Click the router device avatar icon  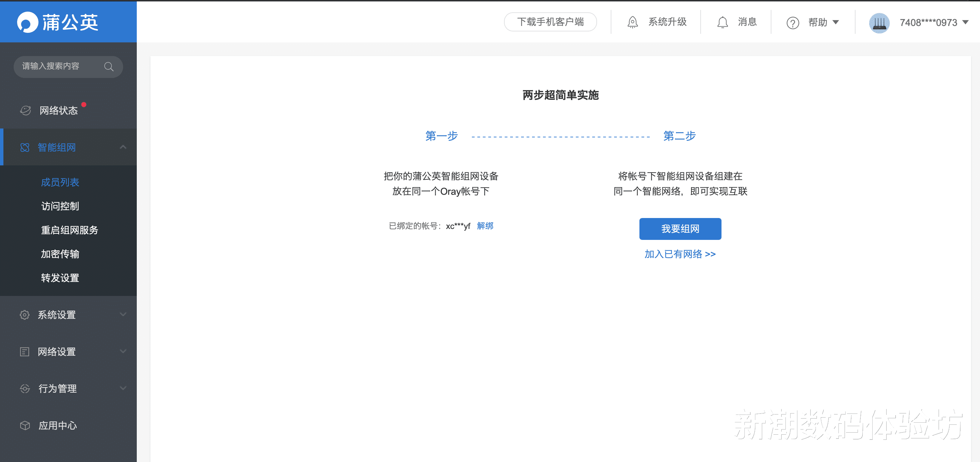(x=879, y=23)
